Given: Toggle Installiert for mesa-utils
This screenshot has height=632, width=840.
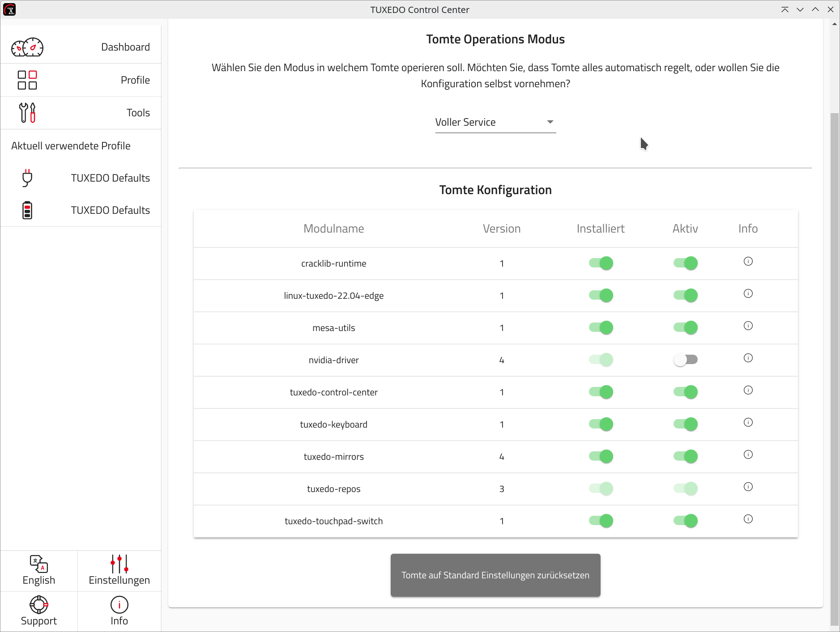Looking at the screenshot, I should tap(601, 327).
